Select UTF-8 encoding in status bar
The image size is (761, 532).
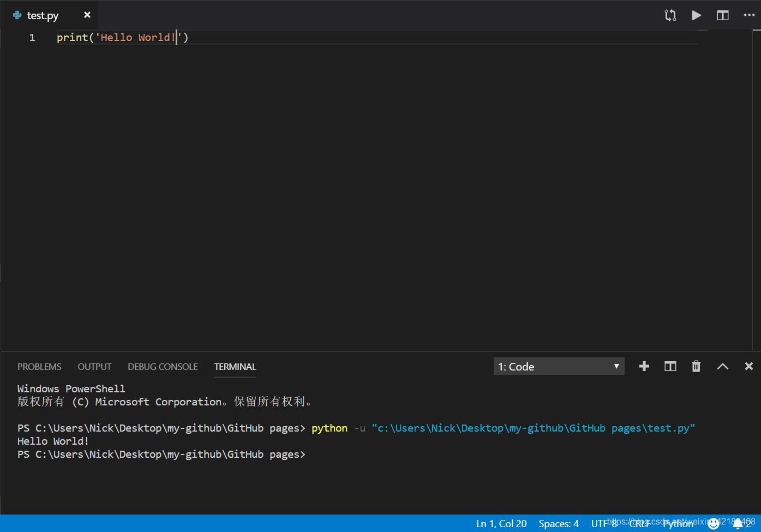pos(604,523)
